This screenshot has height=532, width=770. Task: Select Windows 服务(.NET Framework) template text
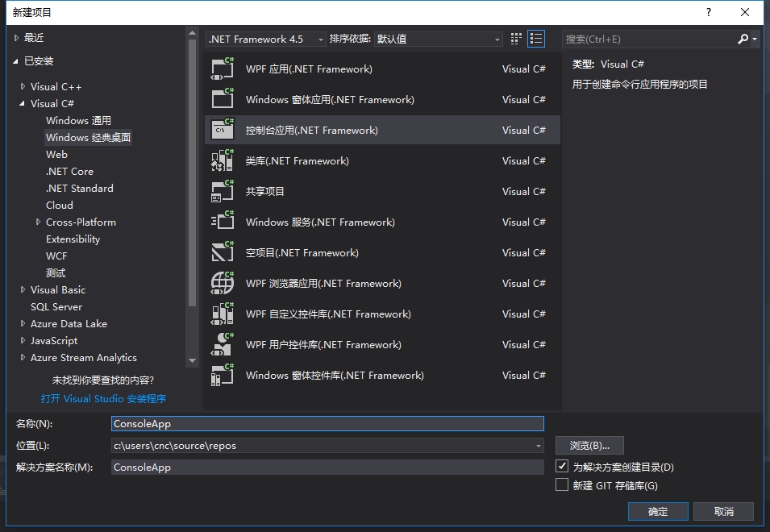[x=320, y=222]
